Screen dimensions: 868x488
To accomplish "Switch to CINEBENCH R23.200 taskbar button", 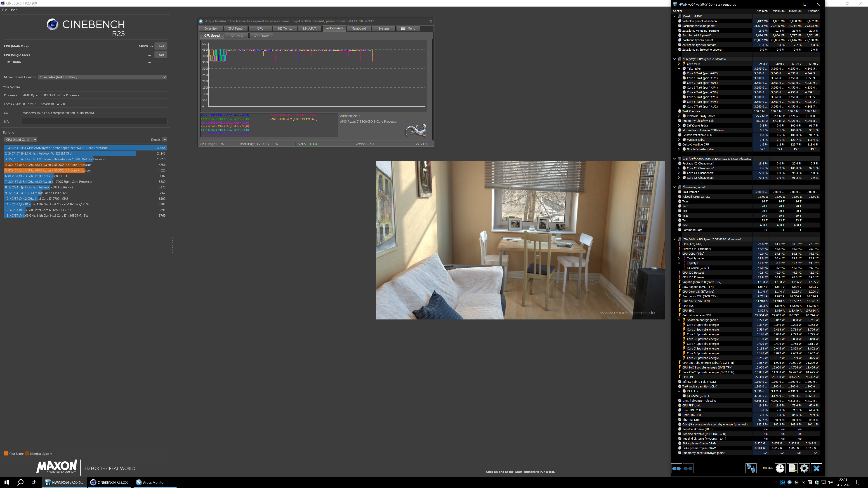I will (x=110, y=482).
